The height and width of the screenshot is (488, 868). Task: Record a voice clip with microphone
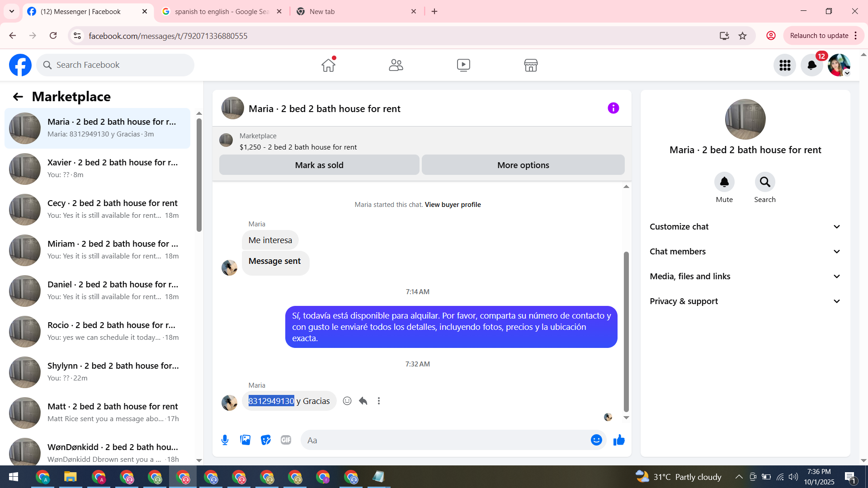225,440
